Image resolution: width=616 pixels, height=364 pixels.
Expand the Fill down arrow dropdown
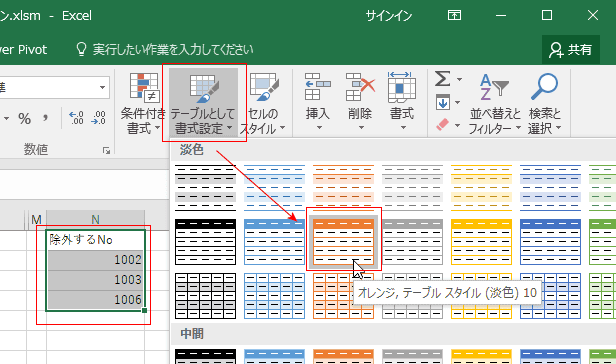(x=457, y=103)
